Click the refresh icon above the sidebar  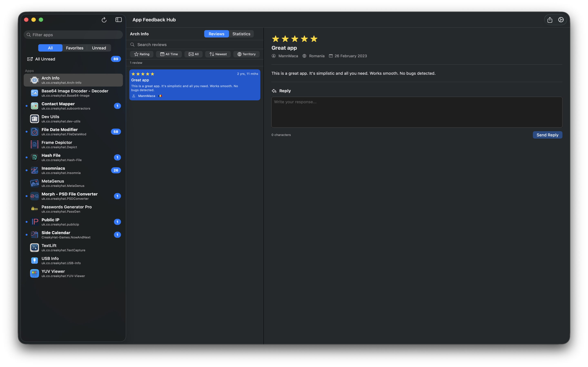pyautogui.click(x=104, y=20)
